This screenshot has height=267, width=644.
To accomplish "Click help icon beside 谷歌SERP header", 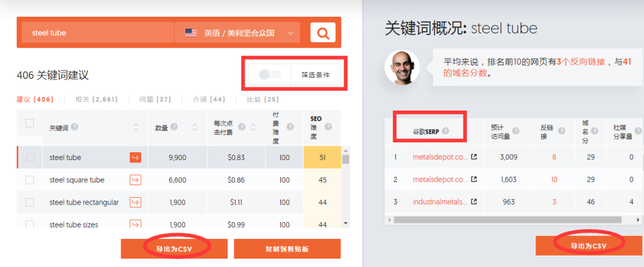I will (x=445, y=131).
